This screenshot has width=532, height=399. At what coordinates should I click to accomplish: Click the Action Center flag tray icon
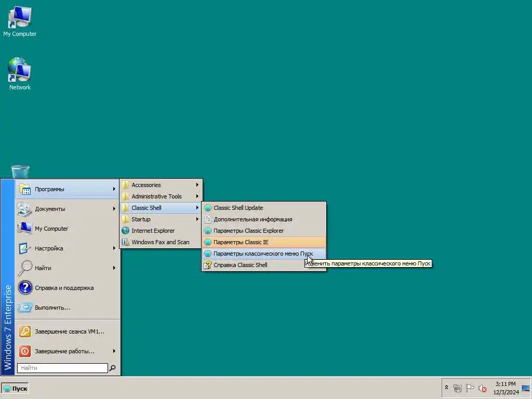coord(470,388)
